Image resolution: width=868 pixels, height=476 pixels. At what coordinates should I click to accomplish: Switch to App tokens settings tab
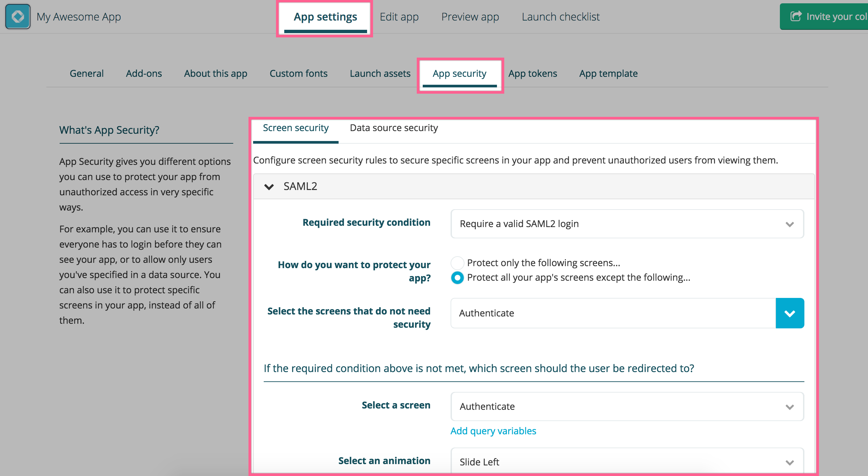pos(532,73)
